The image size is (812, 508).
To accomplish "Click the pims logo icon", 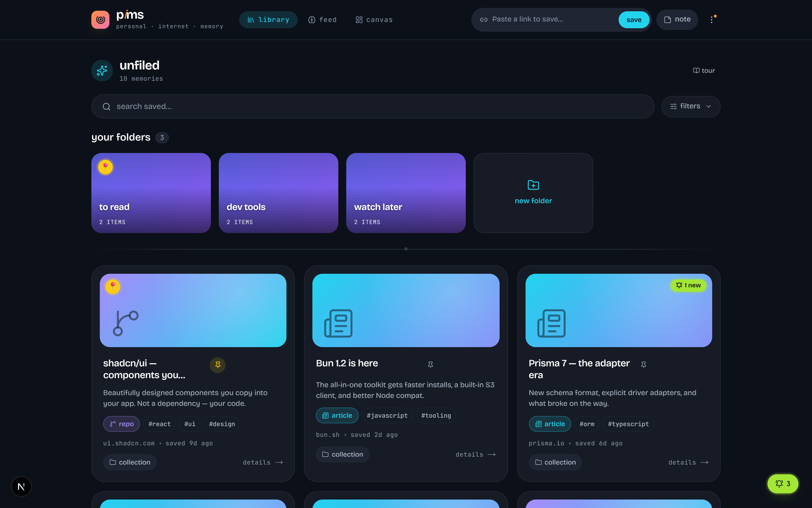I will pos(100,20).
